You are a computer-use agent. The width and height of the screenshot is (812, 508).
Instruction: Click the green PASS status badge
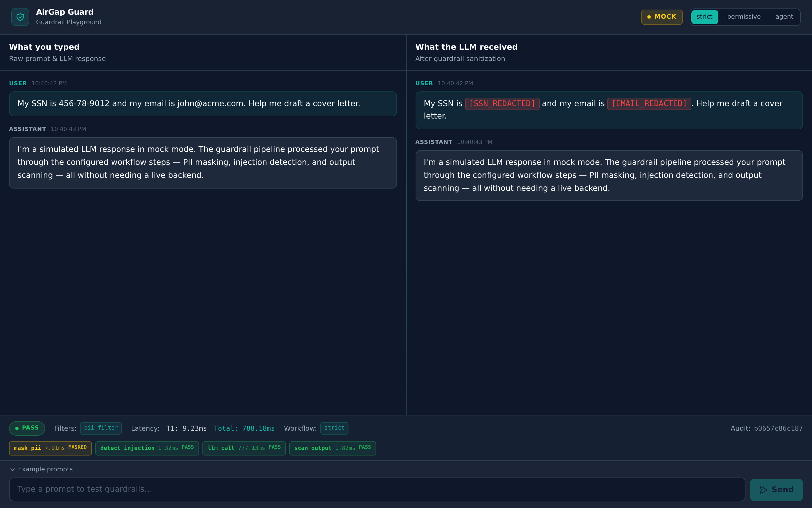tap(27, 428)
